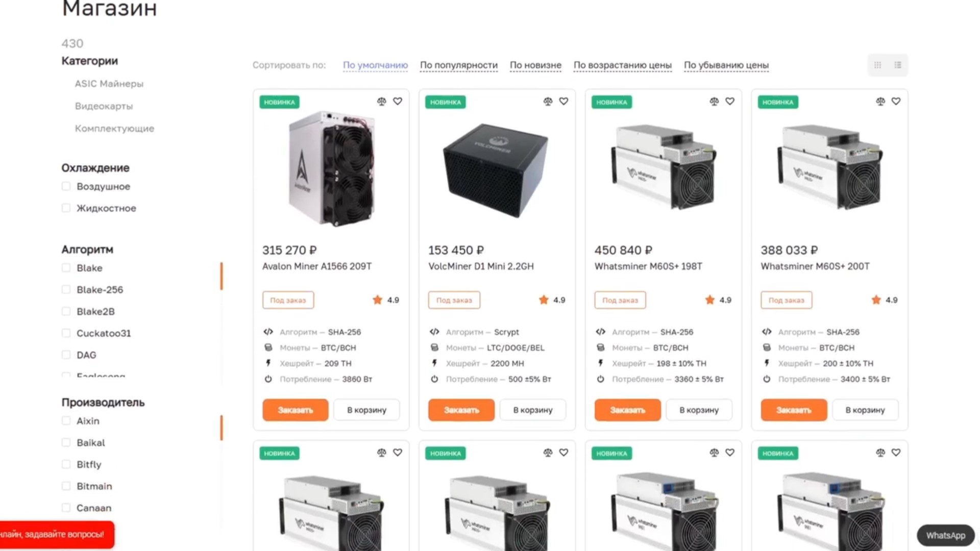
Task: Click compare icon on VolcMiner D1 Mini
Action: tap(548, 102)
